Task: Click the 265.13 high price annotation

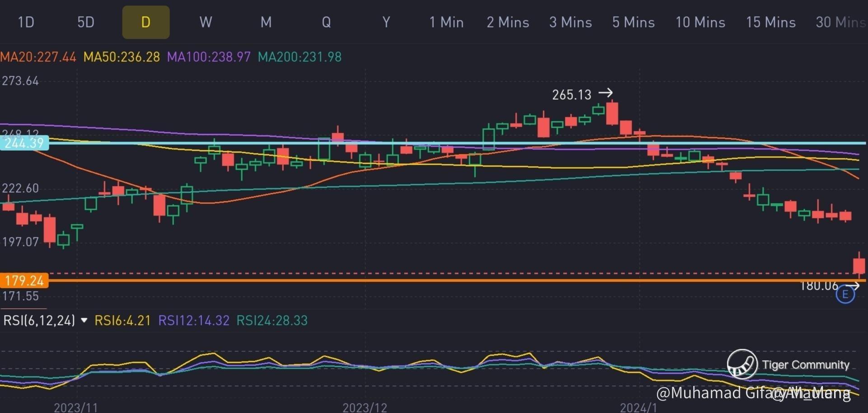Action: 572,95
